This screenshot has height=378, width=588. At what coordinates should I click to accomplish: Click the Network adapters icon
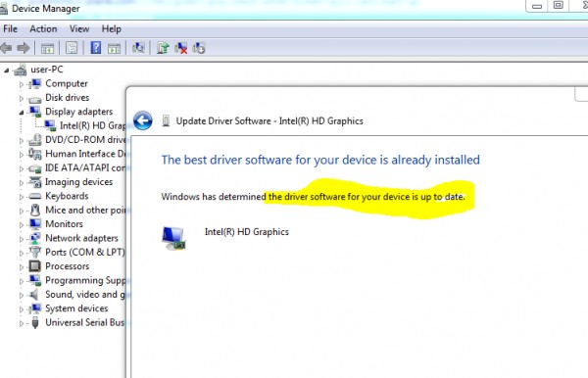pyautogui.click(x=35, y=238)
